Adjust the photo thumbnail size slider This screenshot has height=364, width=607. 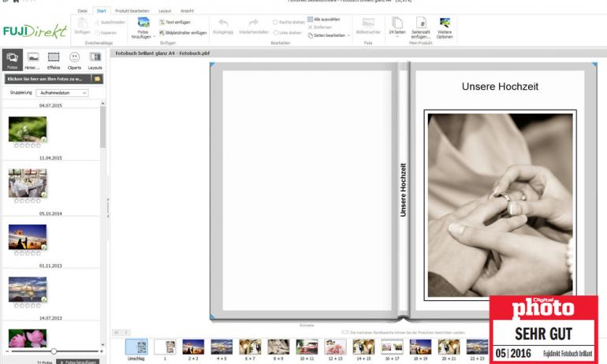point(54,351)
